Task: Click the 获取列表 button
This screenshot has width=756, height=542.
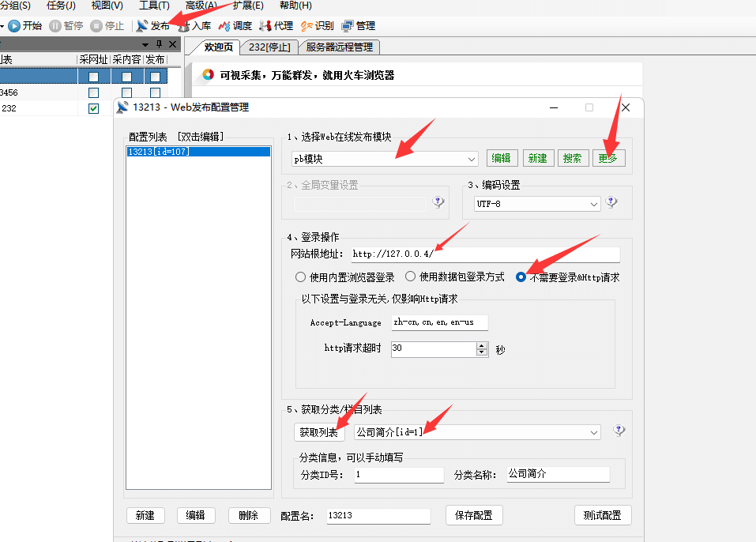Action: point(318,432)
